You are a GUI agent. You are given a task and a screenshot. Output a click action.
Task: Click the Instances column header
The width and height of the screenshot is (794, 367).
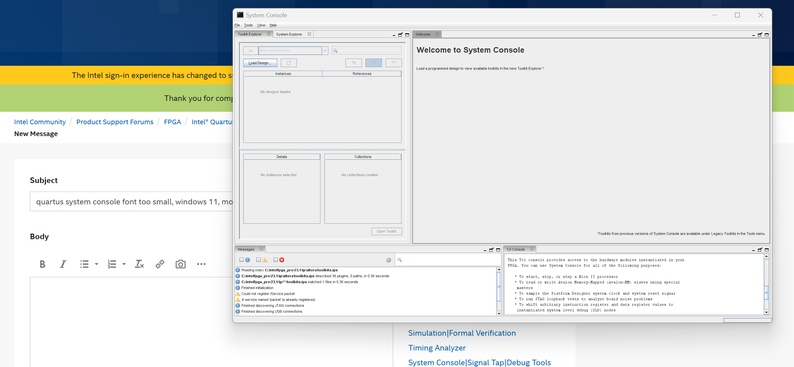click(283, 73)
